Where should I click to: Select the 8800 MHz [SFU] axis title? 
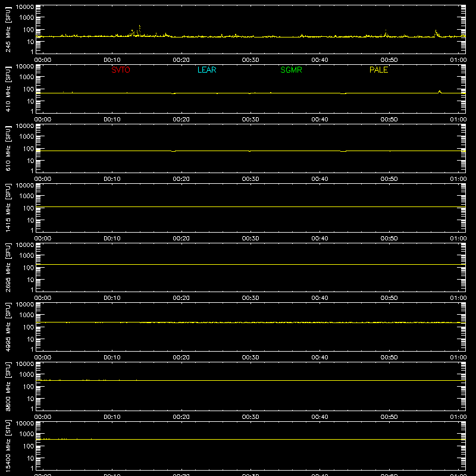click(x=8, y=386)
